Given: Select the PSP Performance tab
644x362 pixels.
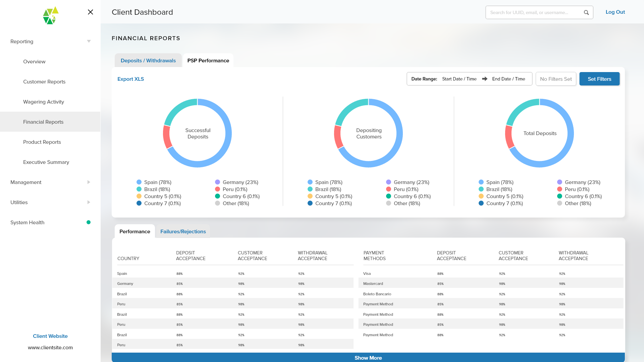Looking at the screenshot, I should tap(208, 60).
